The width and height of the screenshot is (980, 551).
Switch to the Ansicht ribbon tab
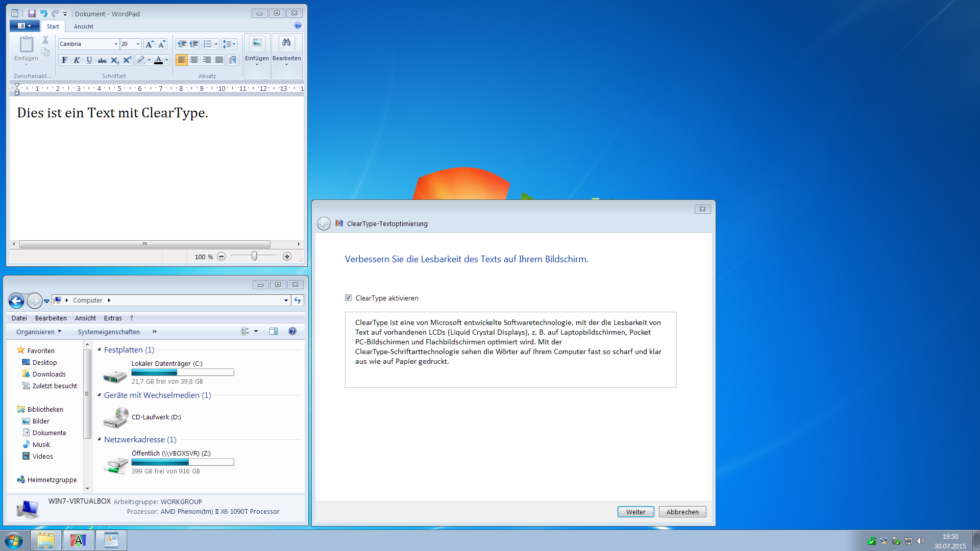(83, 27)
